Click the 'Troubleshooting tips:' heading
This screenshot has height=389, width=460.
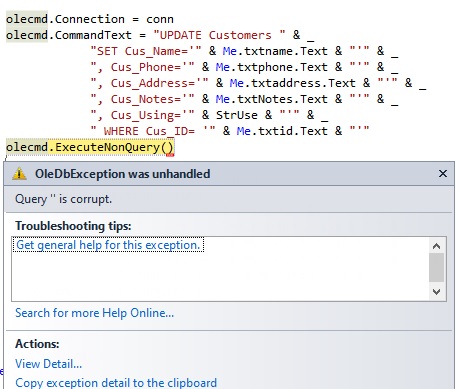coord(73,226)
